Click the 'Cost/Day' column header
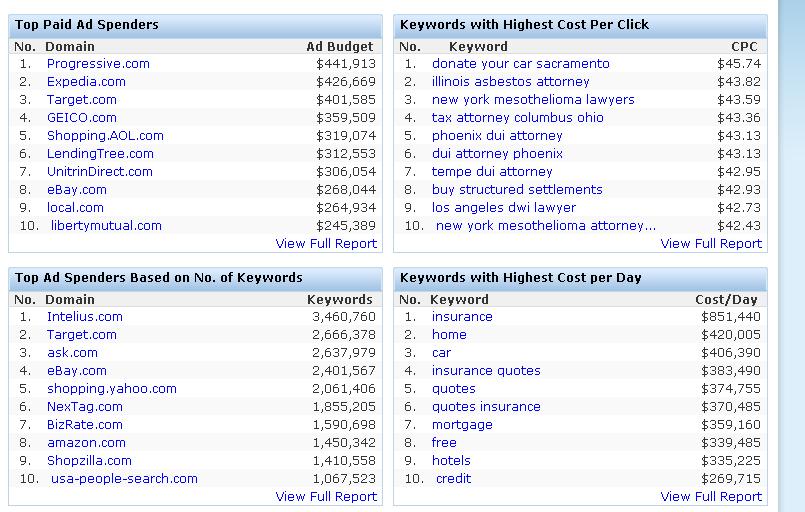Image resolution: width=805 pixels, height=512 pixels. (x=726, y=299)
